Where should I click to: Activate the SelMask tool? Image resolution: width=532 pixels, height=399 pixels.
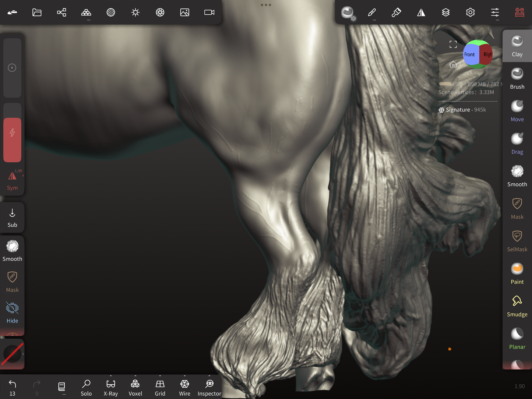tap(517, 241)
